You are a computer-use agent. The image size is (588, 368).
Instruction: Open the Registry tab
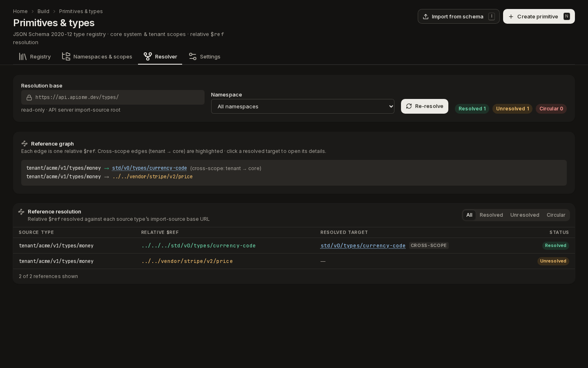(35, 56)
